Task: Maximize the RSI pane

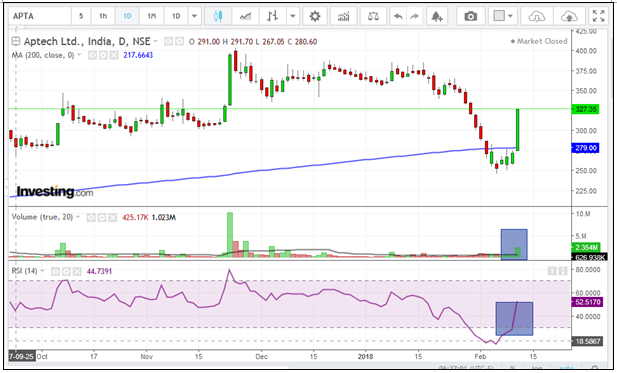Action: (x=563, y=271)
